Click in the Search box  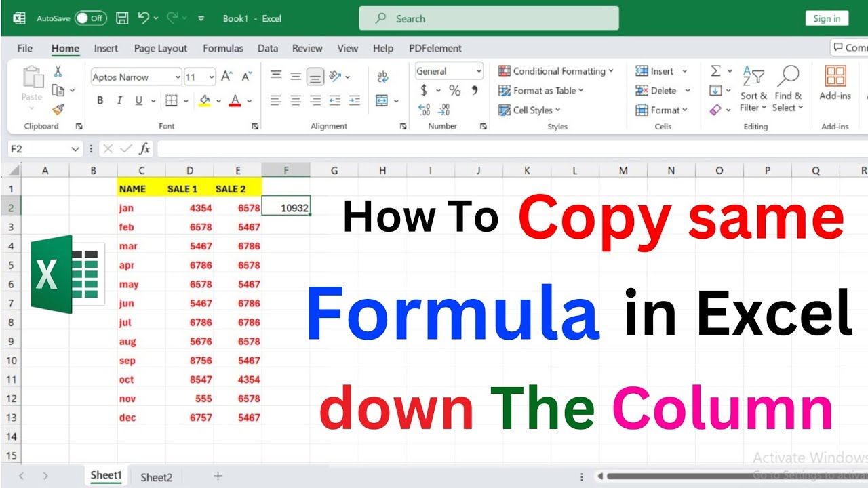488,18
